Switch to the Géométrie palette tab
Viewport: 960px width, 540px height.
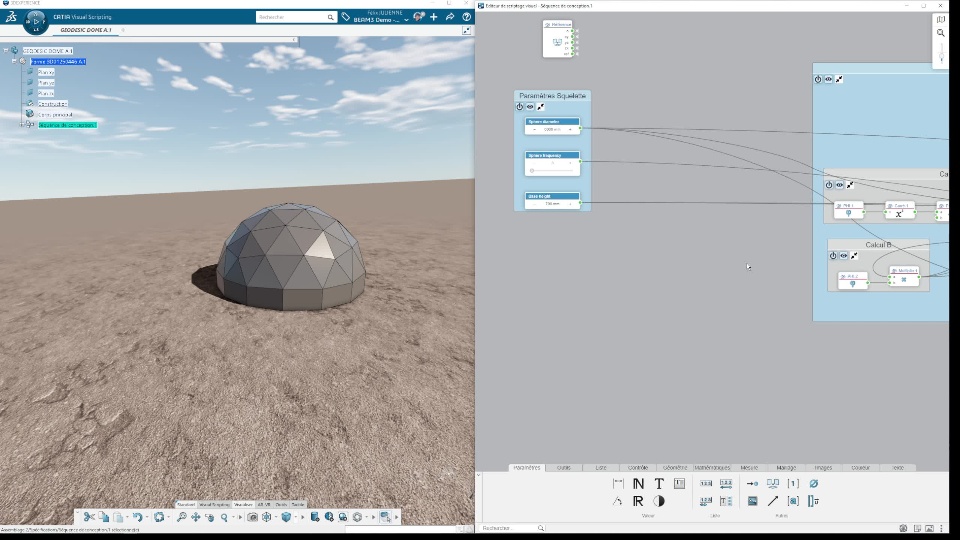coord(675,468)
